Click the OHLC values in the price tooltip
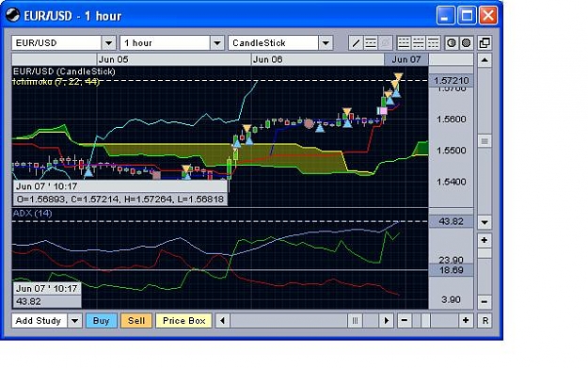Screen dimensions: 588x368 pos(120,199)
